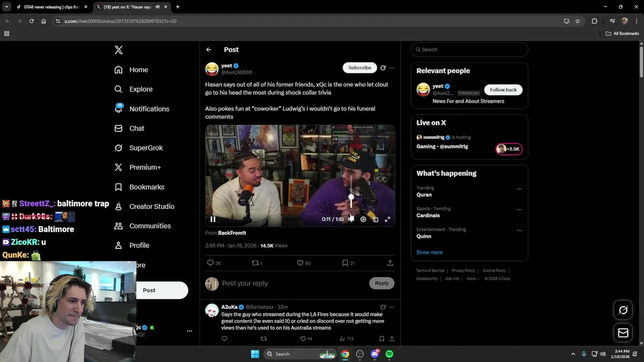Repost yeet's post
This screenshot has height=362, width=644.
257,263
